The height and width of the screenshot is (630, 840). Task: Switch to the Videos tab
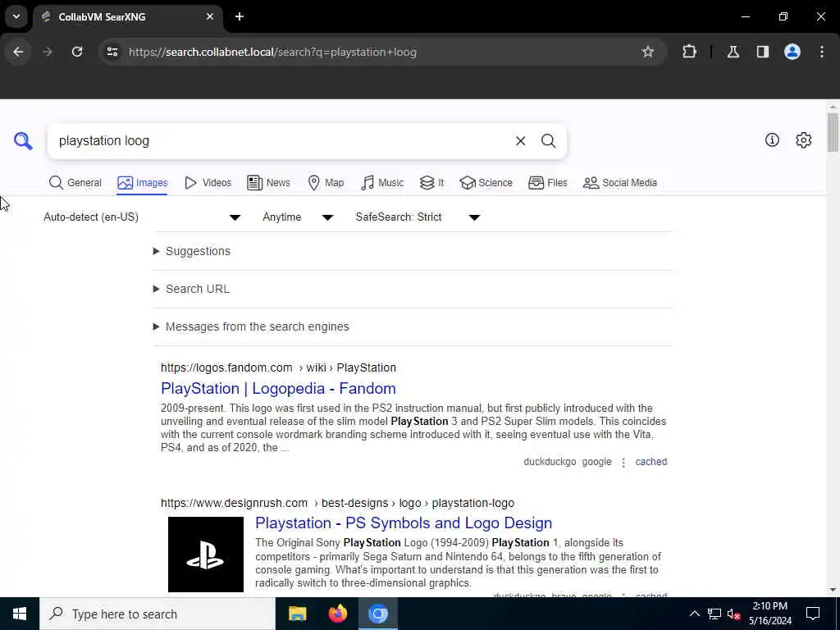(x=208, y=183)
